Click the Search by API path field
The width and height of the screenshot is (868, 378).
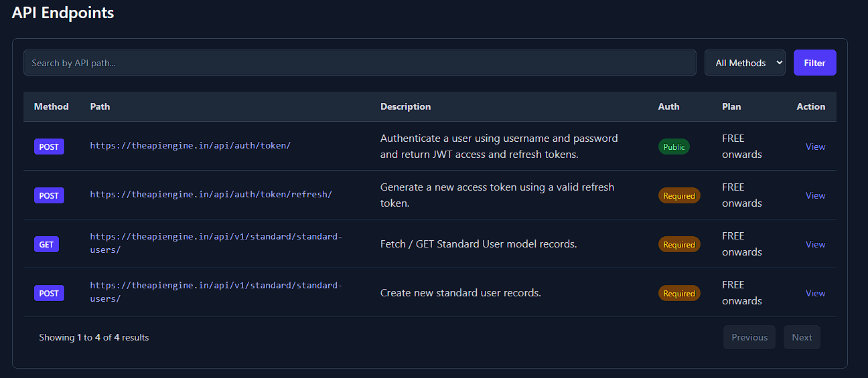click(x=360, y=63)
